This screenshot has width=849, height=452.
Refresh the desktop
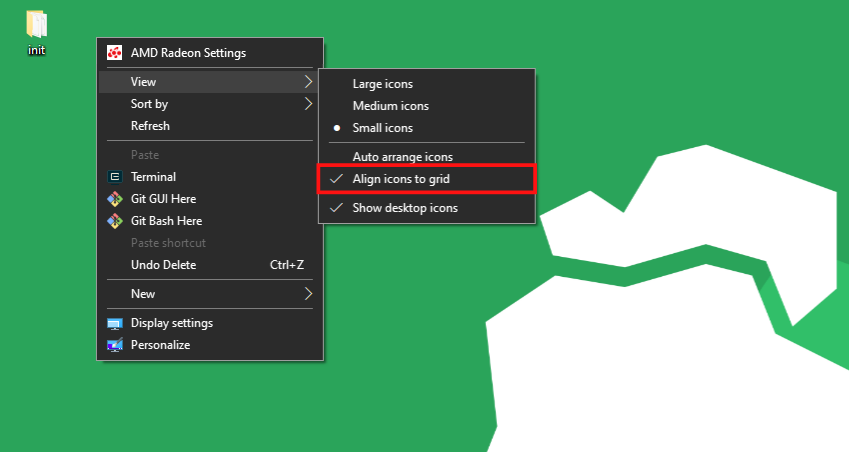[210, 126]
